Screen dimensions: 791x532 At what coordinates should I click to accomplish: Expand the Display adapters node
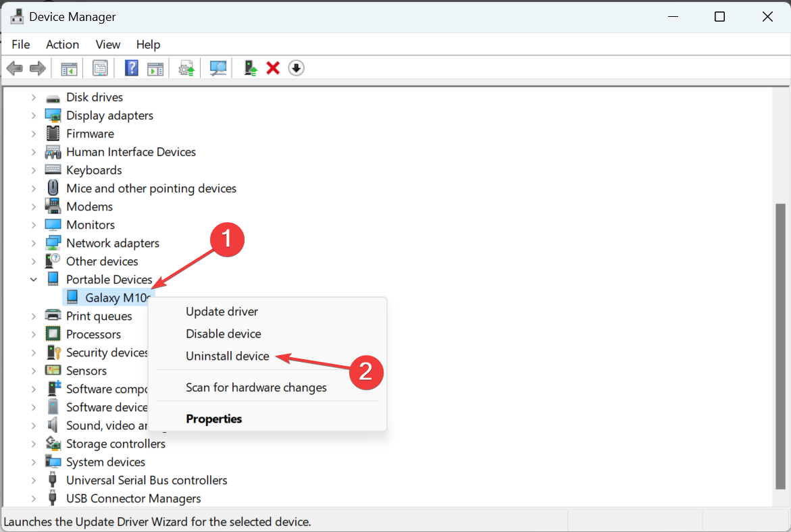pos(33,115)
